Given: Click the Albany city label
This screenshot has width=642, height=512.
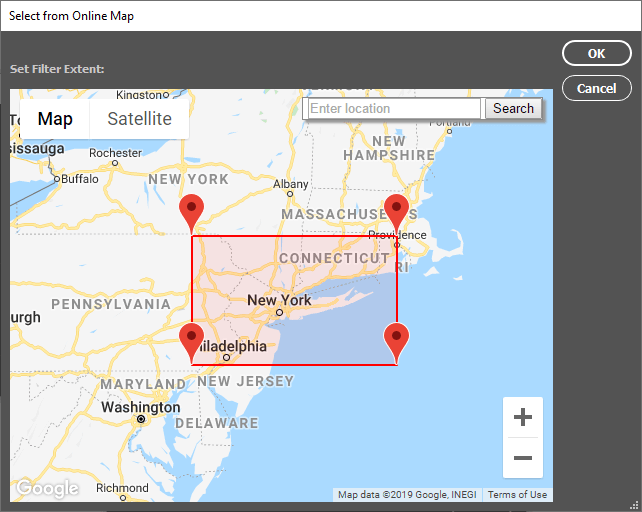Looking at the screenshot, I should pos(291,184).
